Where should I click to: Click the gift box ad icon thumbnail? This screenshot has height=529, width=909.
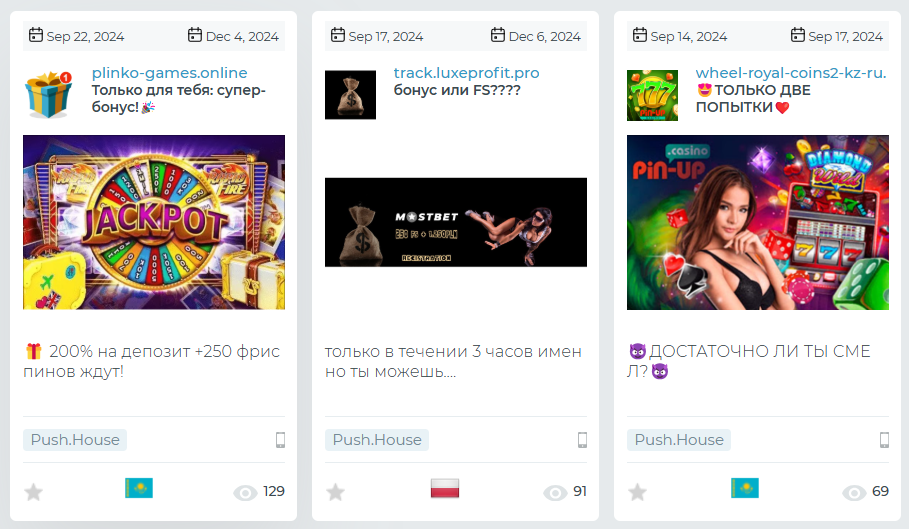49,94
